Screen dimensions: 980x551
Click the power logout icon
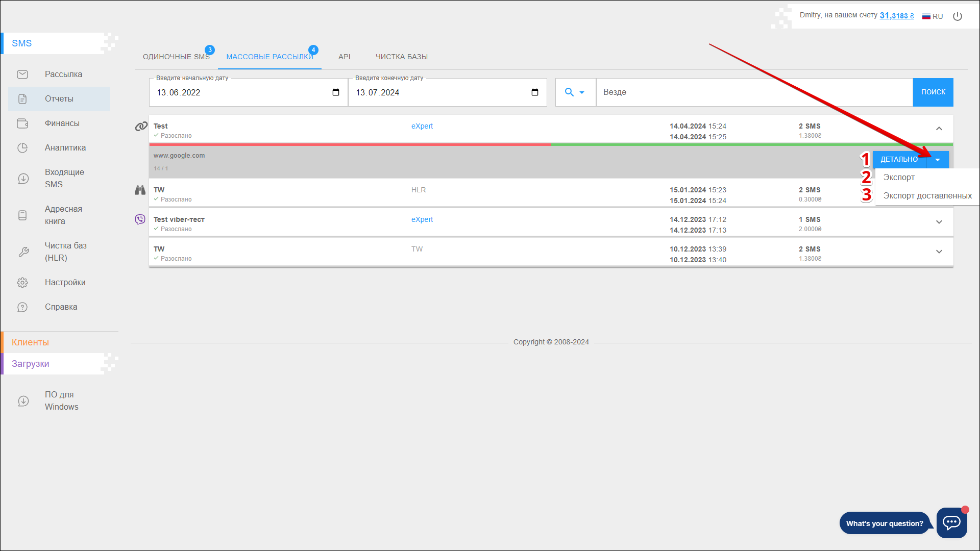pos(958,16)
